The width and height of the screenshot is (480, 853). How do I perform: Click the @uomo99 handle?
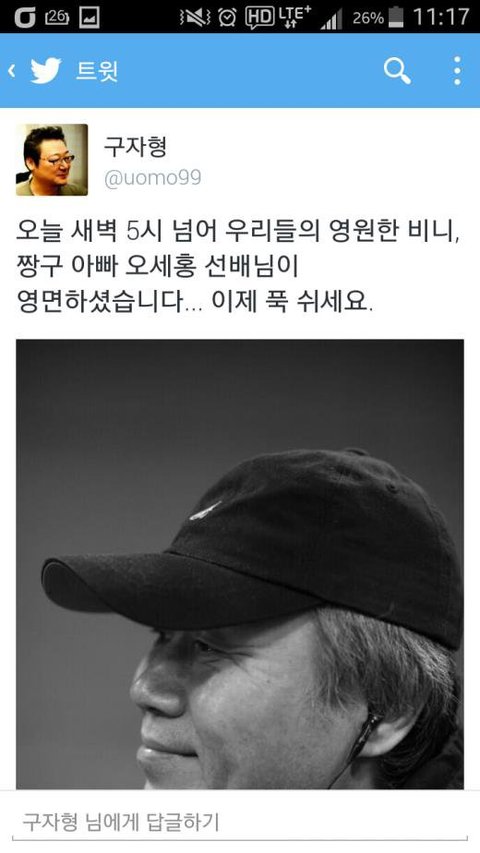[152, 178]
